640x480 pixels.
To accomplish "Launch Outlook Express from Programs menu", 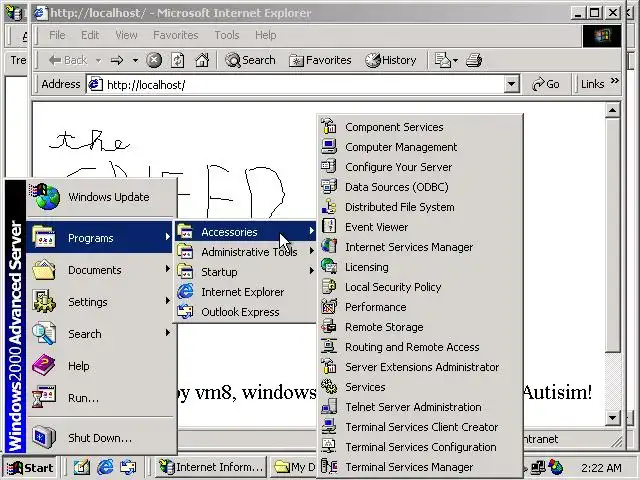I will tap(246, 312).
